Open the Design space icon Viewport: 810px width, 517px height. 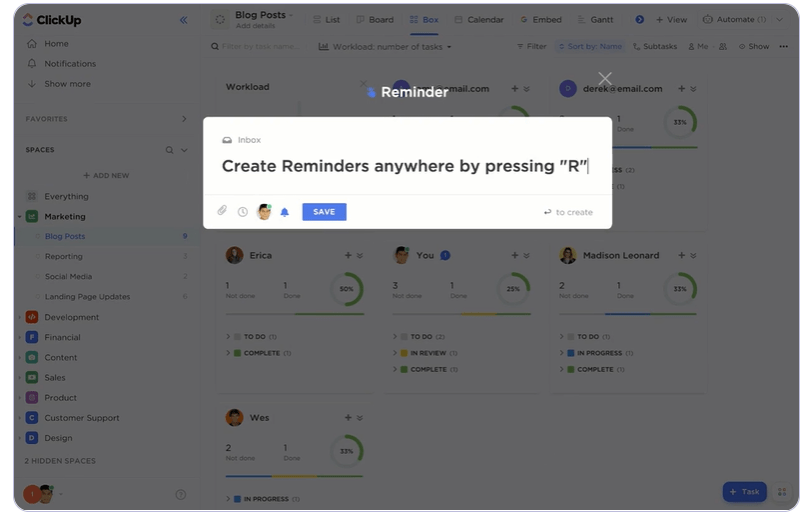[32, 438]
